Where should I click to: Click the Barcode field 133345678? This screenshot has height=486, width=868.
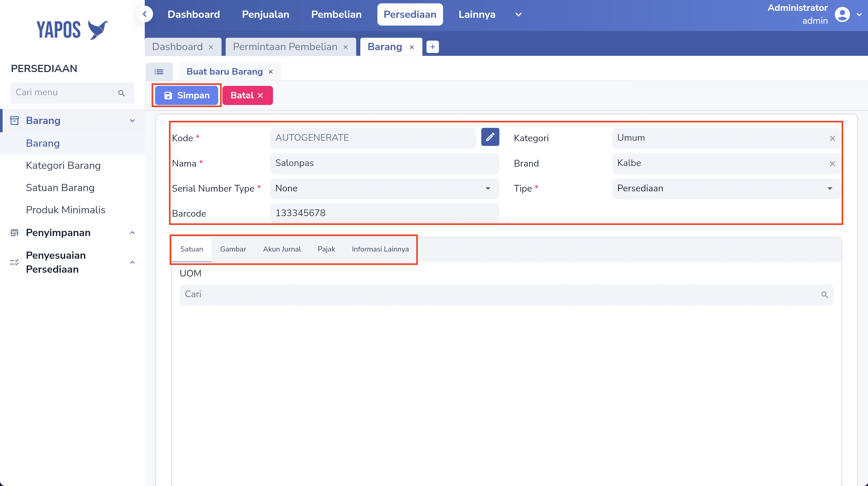pyautogui.click(x=384, y=213)
